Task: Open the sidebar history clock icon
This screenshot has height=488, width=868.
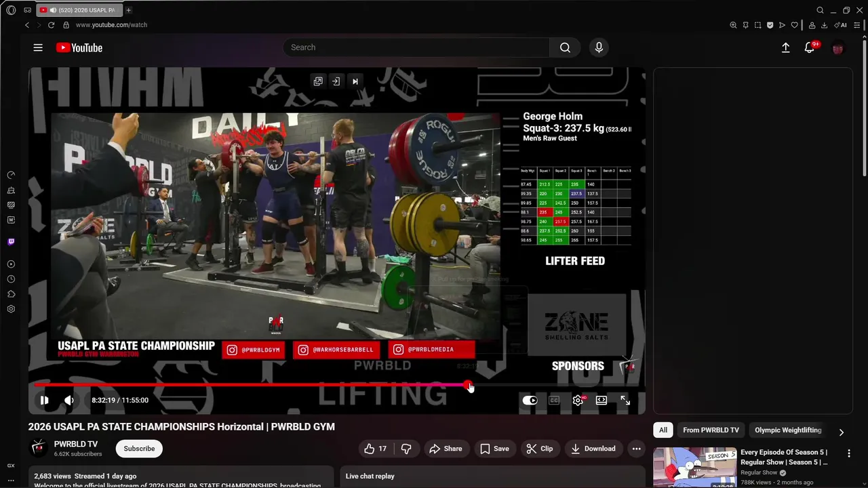Action: click(x=11, y=279)
